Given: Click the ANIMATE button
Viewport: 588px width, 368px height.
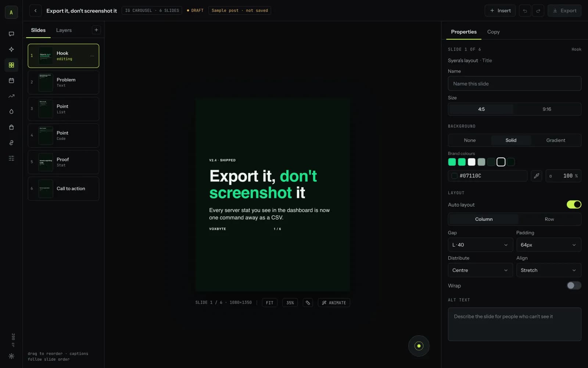Looking at the screenshot, I should click(334, 303).
